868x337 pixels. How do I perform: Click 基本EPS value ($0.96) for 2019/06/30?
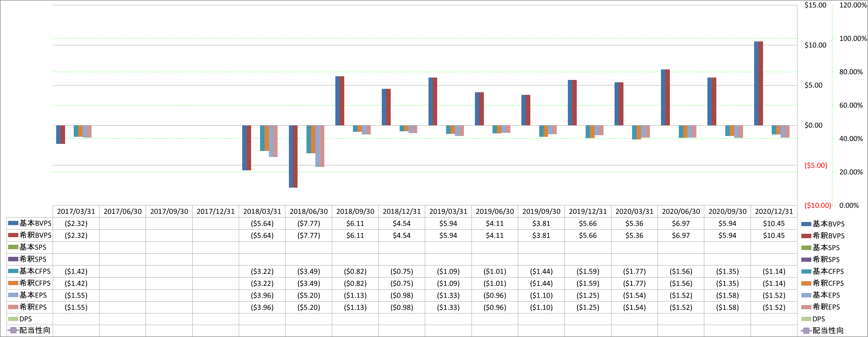point(495,296)
